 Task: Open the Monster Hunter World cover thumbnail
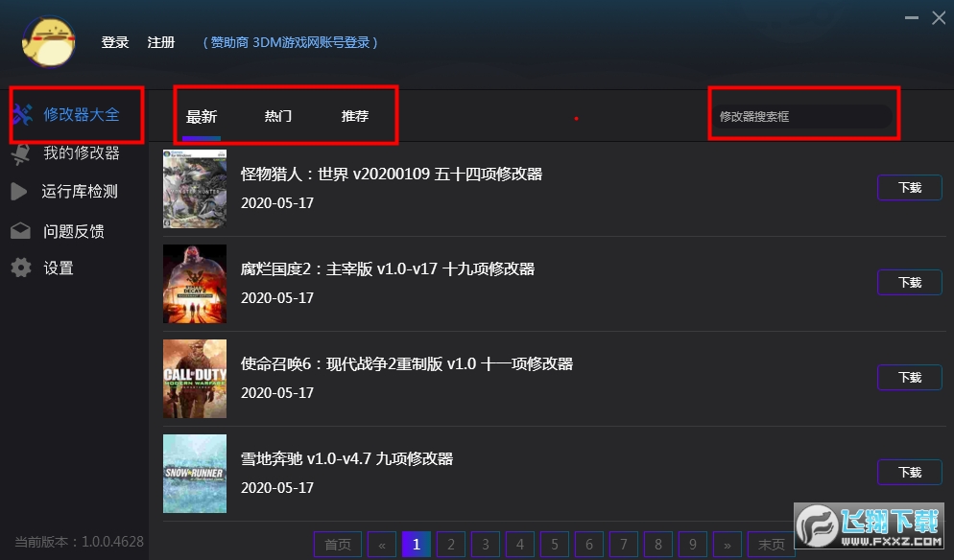click(195, 189)
